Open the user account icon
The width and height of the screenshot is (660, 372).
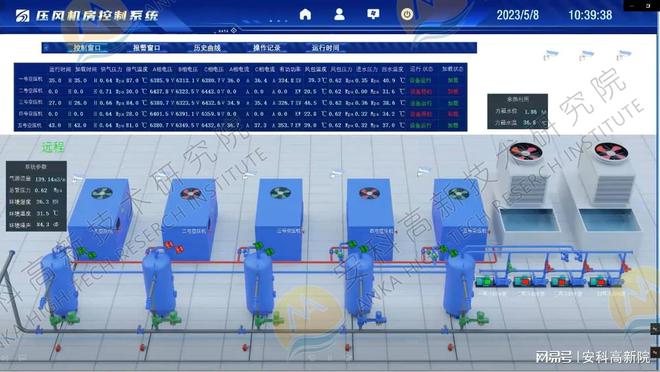point(339,14)
